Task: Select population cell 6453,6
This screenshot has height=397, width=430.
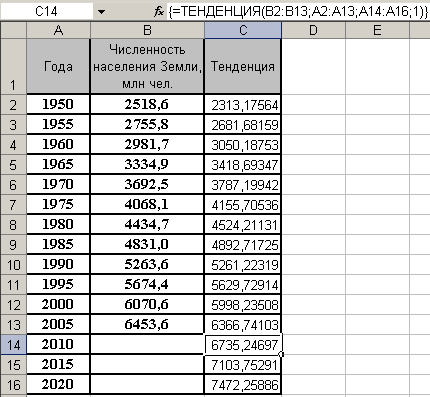Action: [147, 325]
